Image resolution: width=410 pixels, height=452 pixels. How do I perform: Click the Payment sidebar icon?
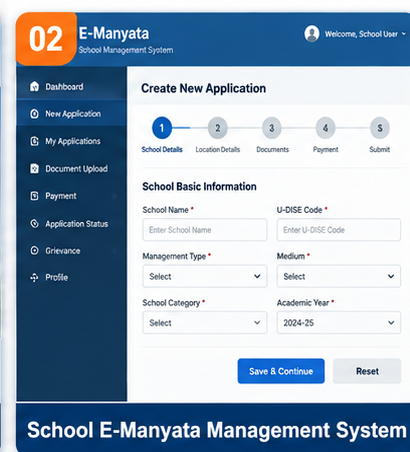point(34,196)
